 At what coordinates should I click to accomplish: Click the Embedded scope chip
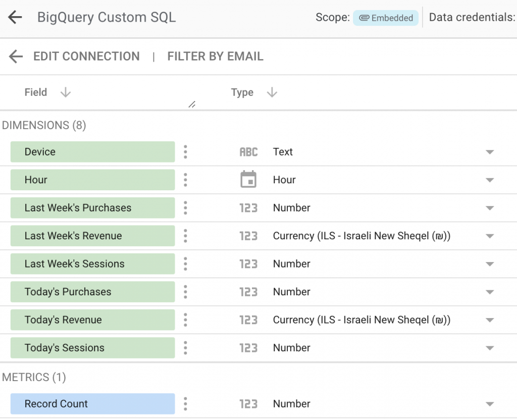pos(385,18)
